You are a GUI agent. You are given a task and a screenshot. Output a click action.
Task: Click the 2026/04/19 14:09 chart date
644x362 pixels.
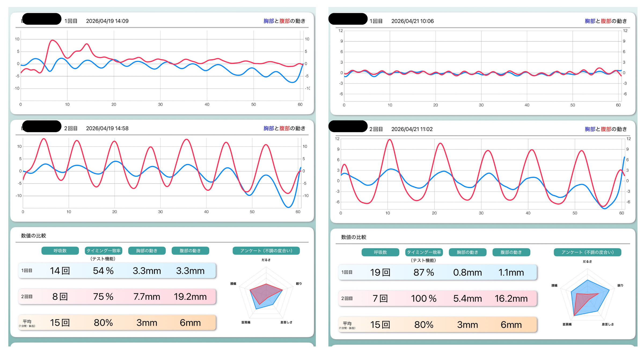point(107,21)
